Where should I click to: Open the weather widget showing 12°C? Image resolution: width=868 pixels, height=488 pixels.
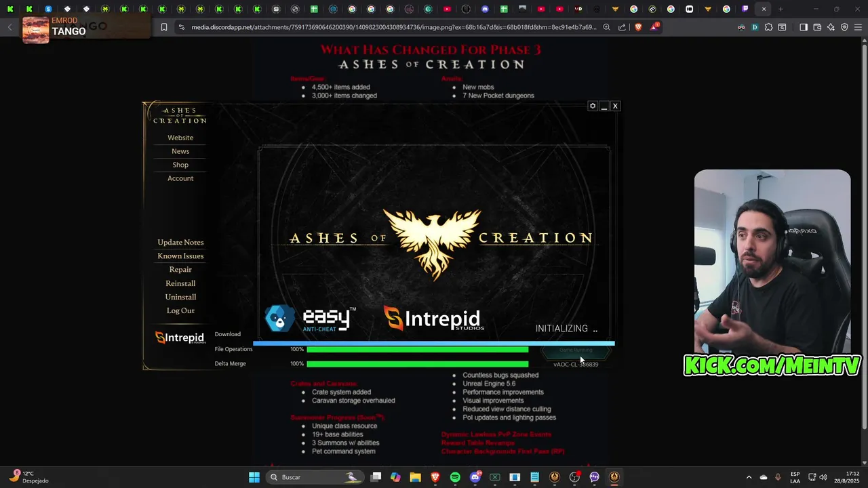click(31, 477)
